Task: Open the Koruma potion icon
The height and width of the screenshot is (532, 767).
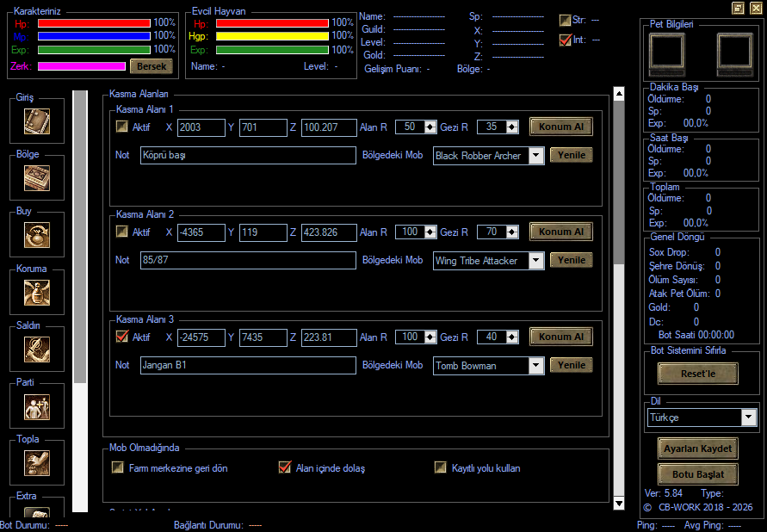Action: pyautogui.click(x=37, y=293)
